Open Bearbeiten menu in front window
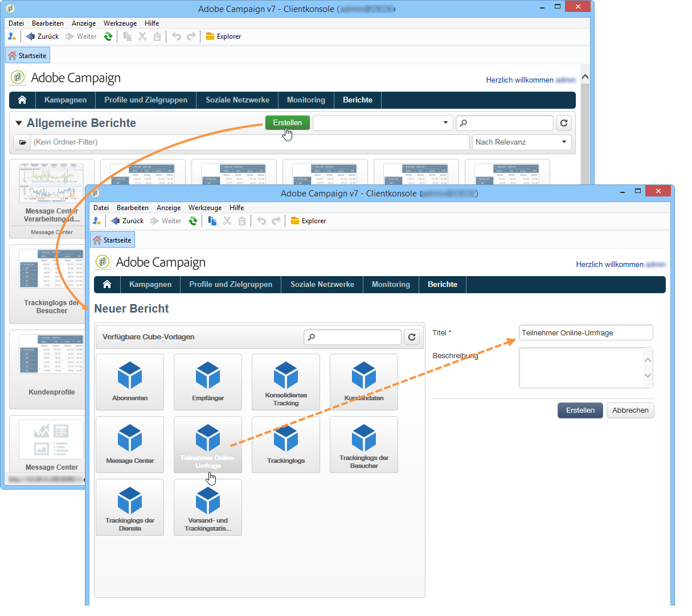This screenshot has height=616, width=692. click(133, 208)
